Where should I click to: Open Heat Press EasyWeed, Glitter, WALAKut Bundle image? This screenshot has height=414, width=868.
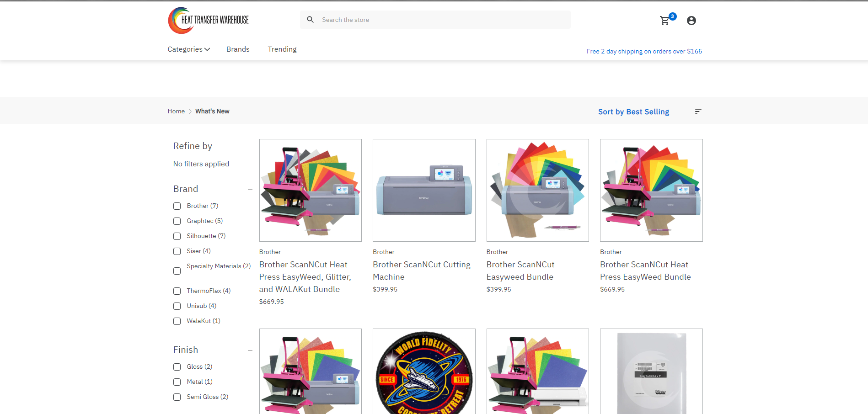(311, 190)
